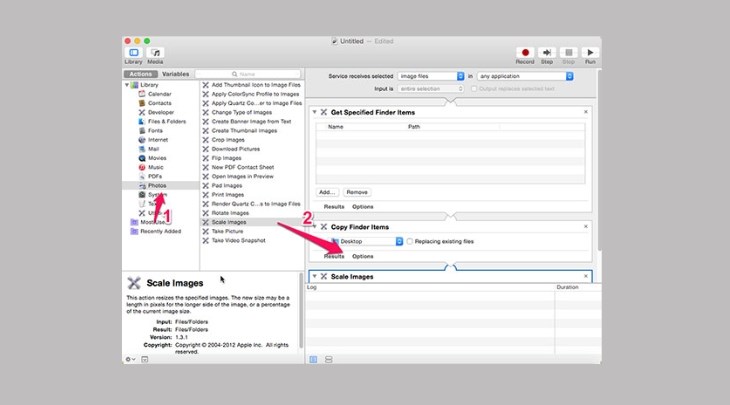Enable Replacing existing files checkbox
Screen dimensions: 730x405
(410, 241)
